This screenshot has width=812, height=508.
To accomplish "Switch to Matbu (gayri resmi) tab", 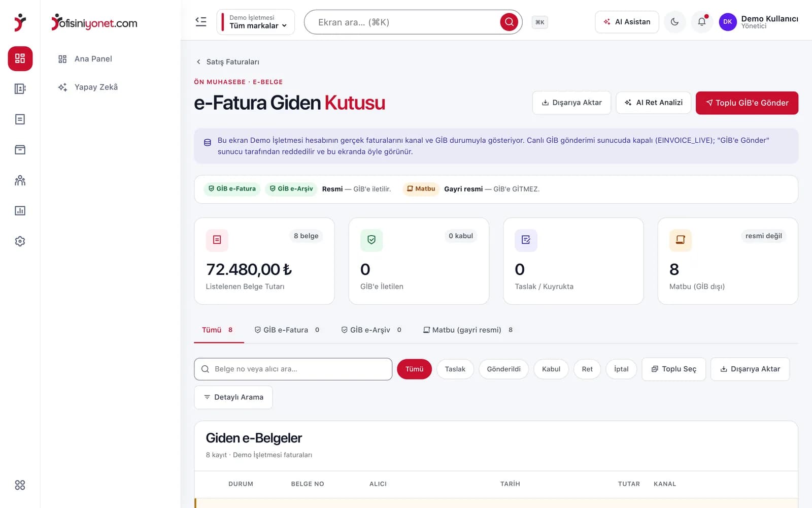I will (468, 330).
